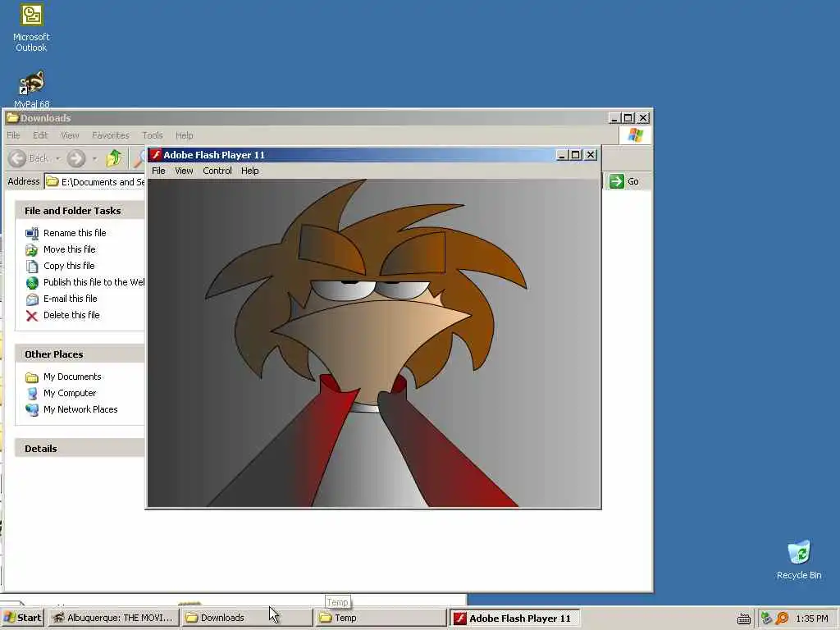Open Tools menu in Downloads window

(x=152, y=135)
